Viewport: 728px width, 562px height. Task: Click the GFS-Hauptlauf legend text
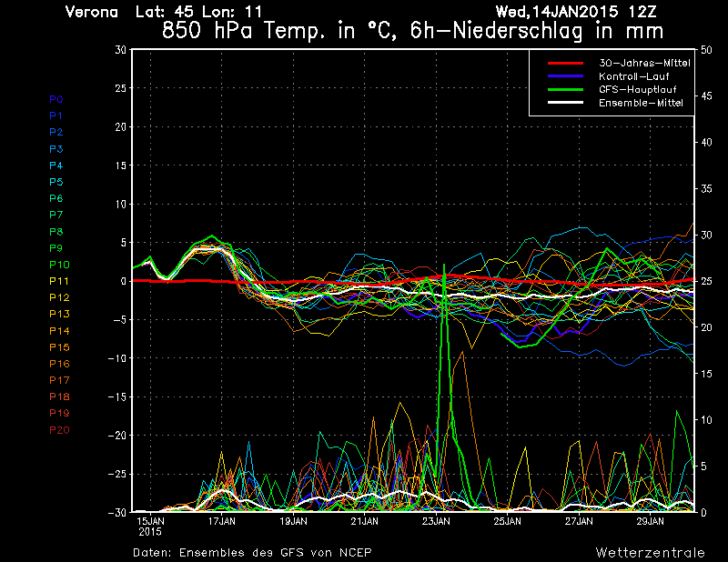tap(638, 89)
